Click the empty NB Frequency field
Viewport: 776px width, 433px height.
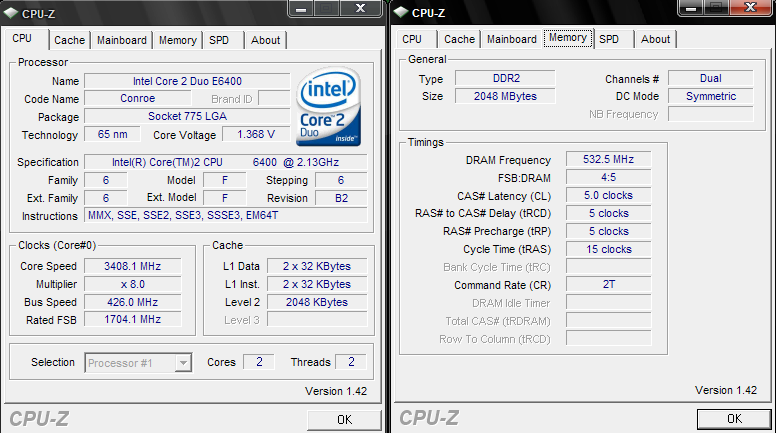coord(711,114)
